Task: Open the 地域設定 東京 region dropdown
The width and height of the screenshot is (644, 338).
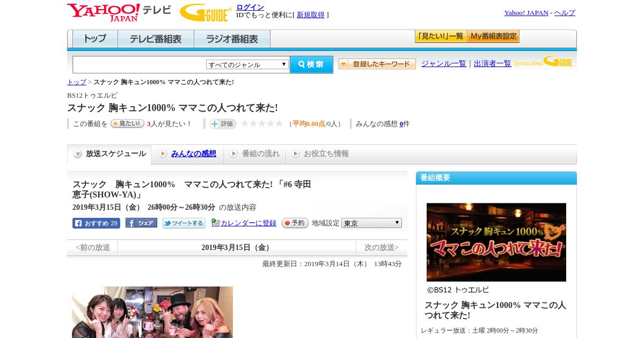Action: coord(371,223)
